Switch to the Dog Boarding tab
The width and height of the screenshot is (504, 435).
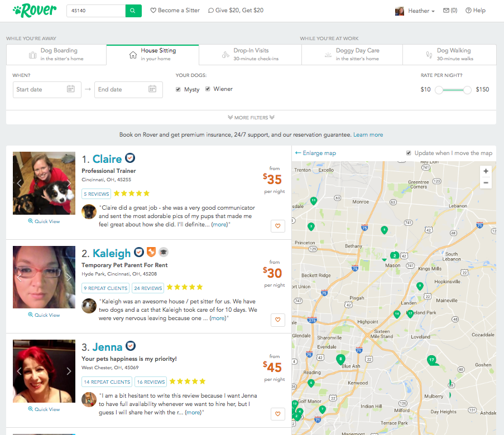(56, 55)
